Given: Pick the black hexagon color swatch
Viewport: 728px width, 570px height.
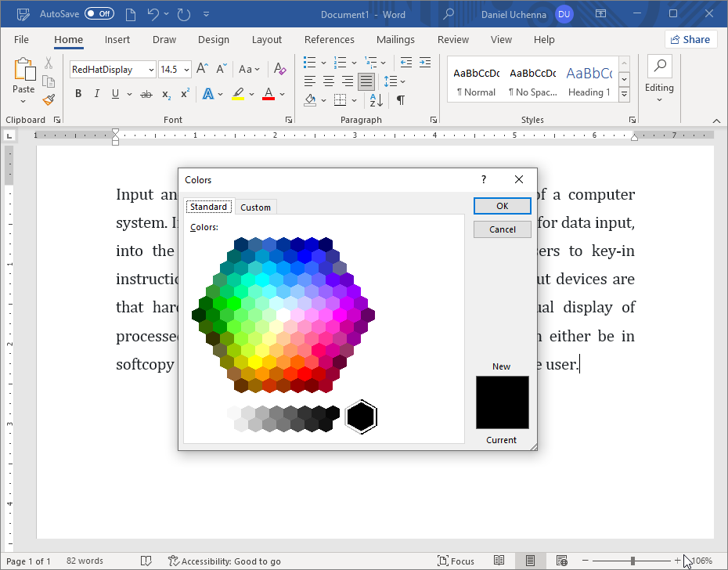Looking at the screenshot, I should click(361, 417).
